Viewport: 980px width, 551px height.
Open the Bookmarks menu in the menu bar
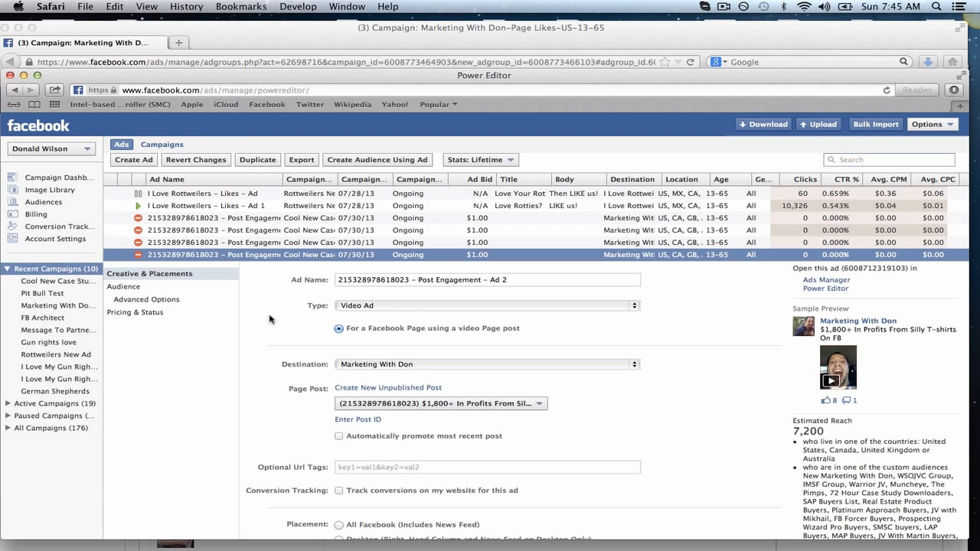click(x=240, y=7)
